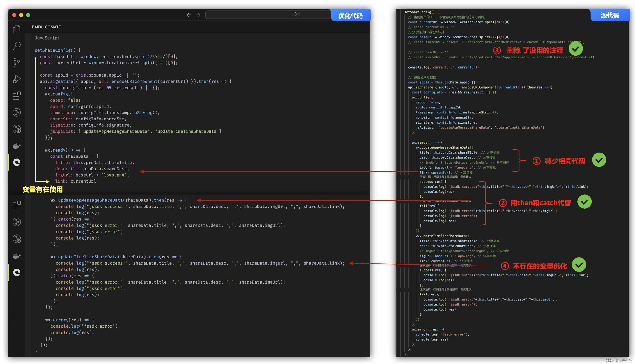This screenshot has height=364, width=635.
Task: Open the Run and Debug icon
Action: point(16,79)
